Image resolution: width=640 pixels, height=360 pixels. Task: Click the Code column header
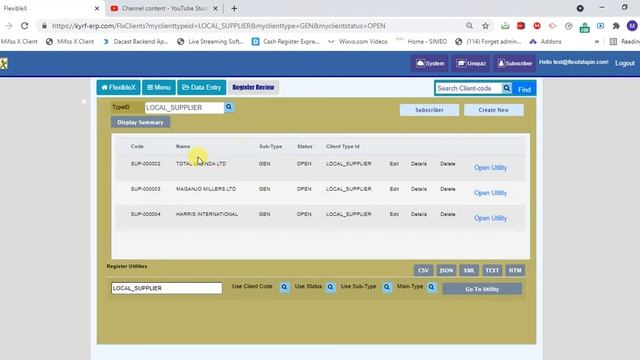click(137, 146)
